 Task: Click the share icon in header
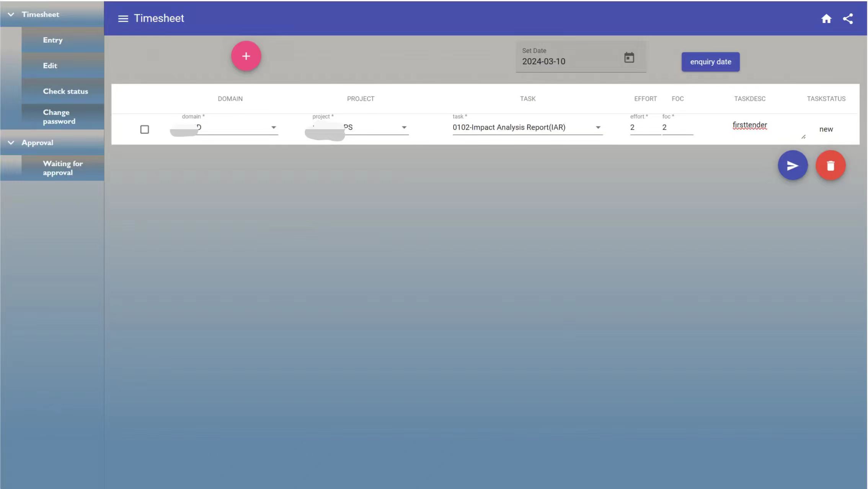[x=848, y=18]
